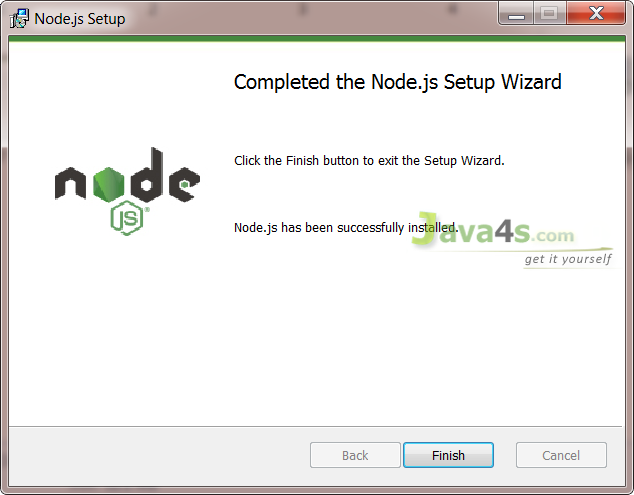Click the green hexagon in the node logo
This screenshot has width=634, height=495.
(x=108, y=184)
